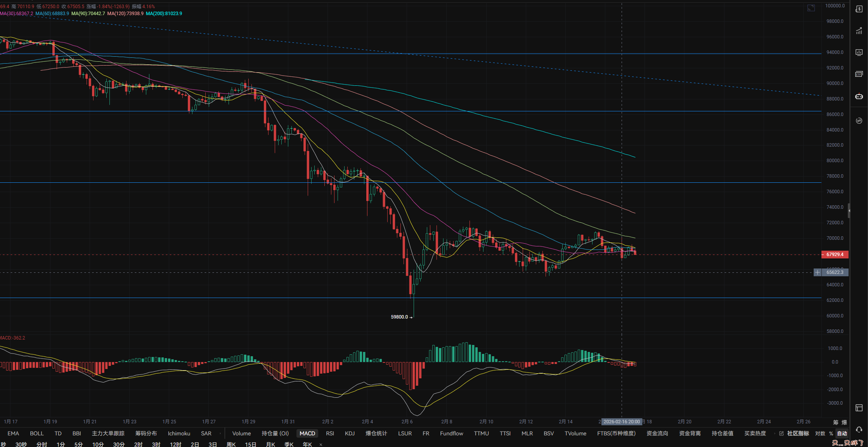This screenshot has height=447, width=868.
Task: Click the rising bars trend icon
Action: click(x=859, y=31)
